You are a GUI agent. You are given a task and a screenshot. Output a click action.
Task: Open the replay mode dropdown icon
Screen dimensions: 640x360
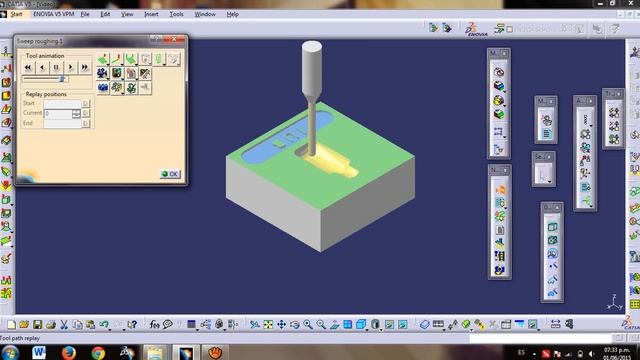pyautogui.click(x=103, y=60)
